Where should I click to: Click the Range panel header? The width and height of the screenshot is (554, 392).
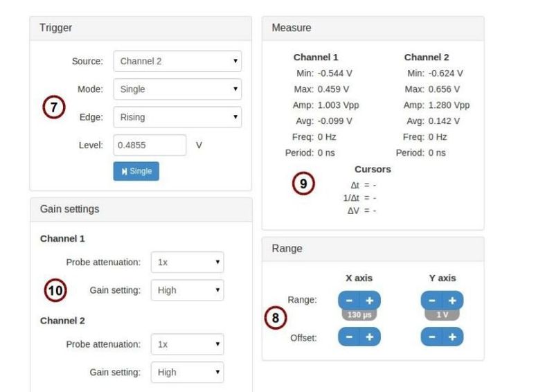373,249
